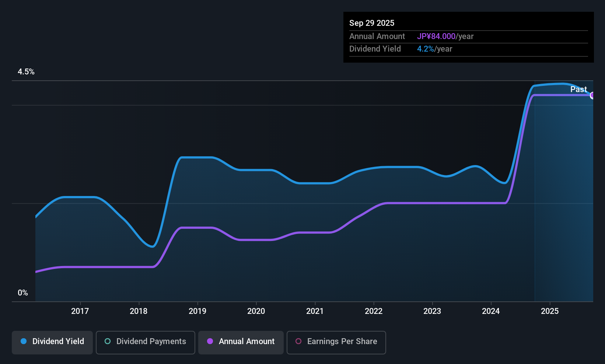The image size is (605, 364).
Task: Select the data point marker beside Past label
Action: tap(592, 95)
